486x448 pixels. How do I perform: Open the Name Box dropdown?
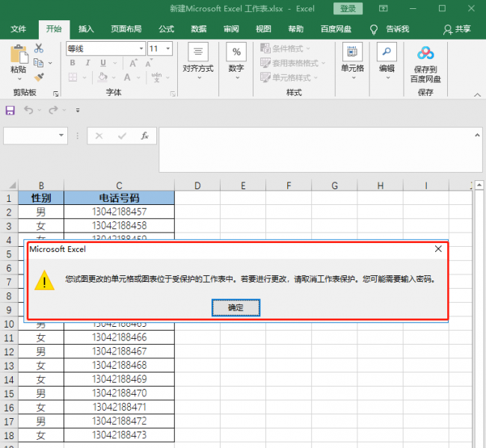pos(61,135)
